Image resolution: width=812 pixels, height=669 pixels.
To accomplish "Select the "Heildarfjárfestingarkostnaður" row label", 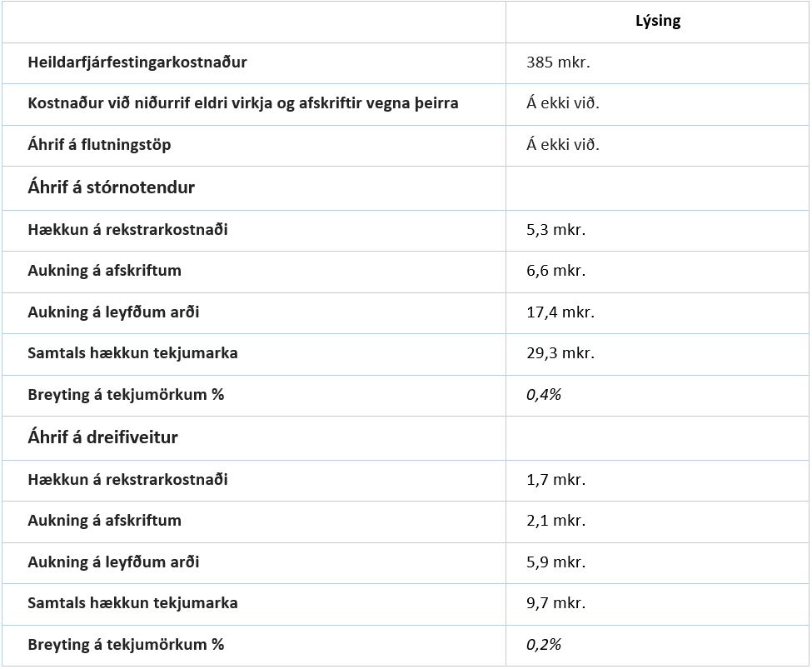I will point(137,62).
